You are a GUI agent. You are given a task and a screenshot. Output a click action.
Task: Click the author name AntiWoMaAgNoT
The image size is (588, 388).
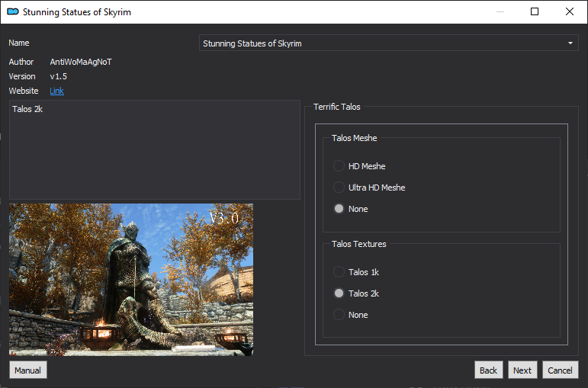coord(81,62)
